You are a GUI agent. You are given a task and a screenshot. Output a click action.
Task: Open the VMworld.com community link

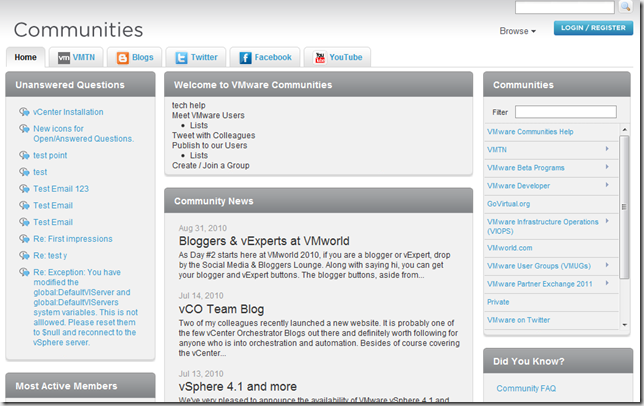510,248
